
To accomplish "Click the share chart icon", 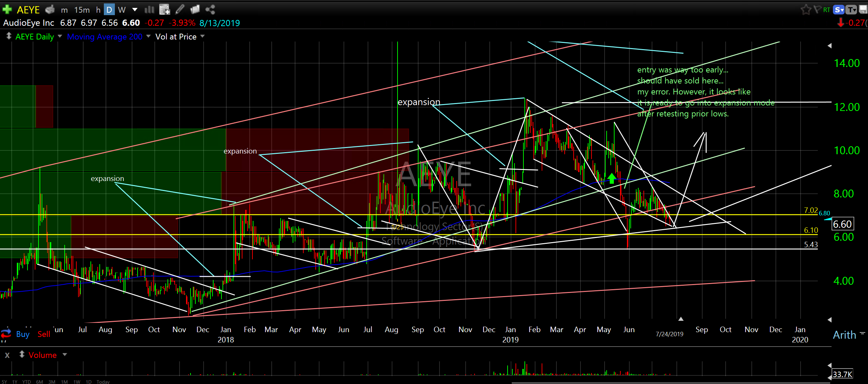I will point(210,10).
